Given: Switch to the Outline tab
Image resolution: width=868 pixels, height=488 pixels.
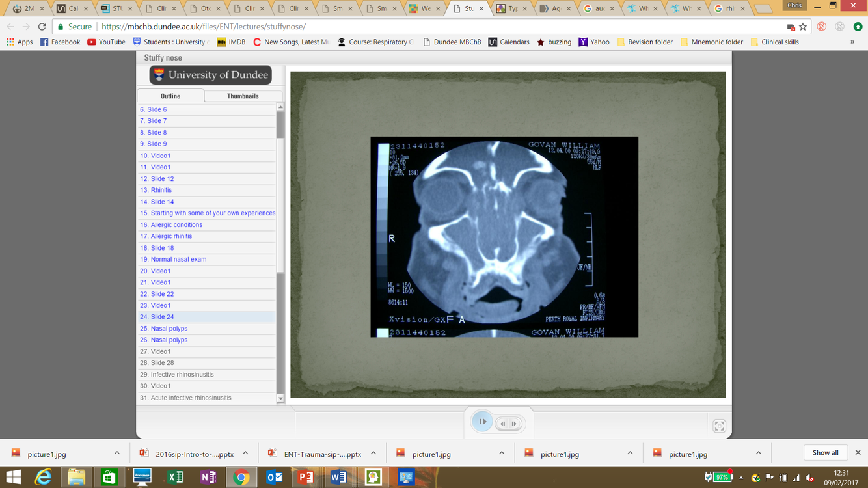Looking at the screenshot, I should pyautogui.click(x=170, y=96).
